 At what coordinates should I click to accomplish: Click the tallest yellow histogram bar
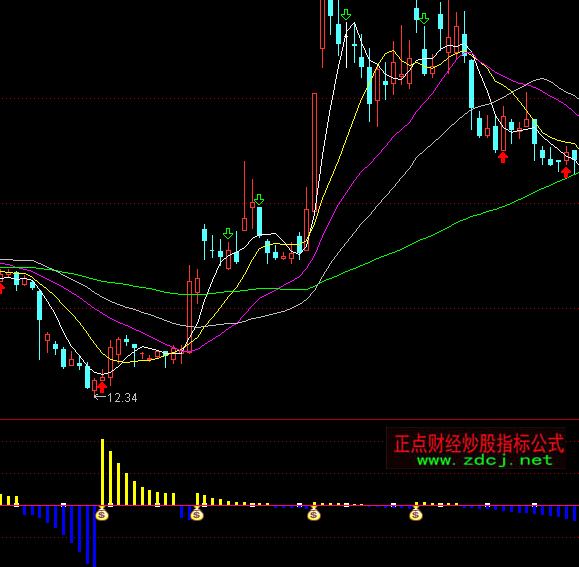pyautogui.click(x=103, y=472)
